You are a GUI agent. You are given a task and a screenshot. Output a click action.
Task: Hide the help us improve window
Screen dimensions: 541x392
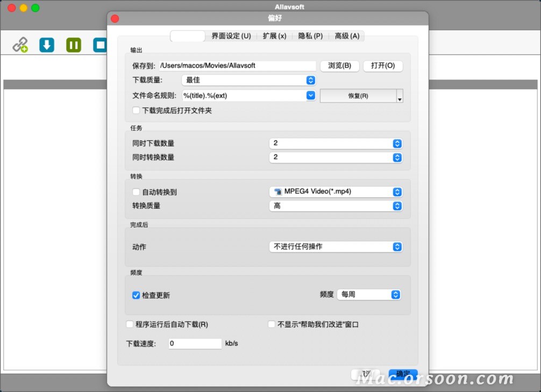[x=272, y=324]
